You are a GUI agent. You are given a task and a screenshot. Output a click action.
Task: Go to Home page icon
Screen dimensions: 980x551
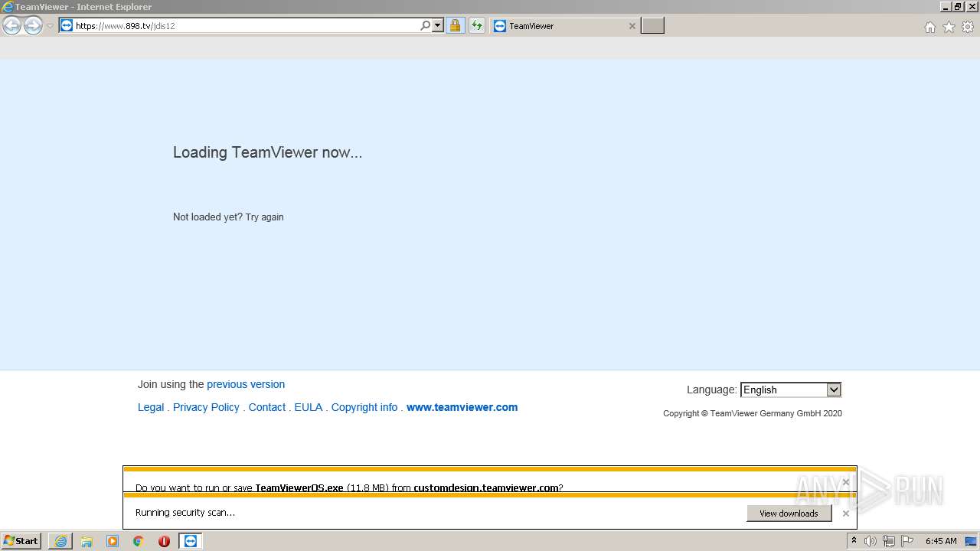[929, 27]
